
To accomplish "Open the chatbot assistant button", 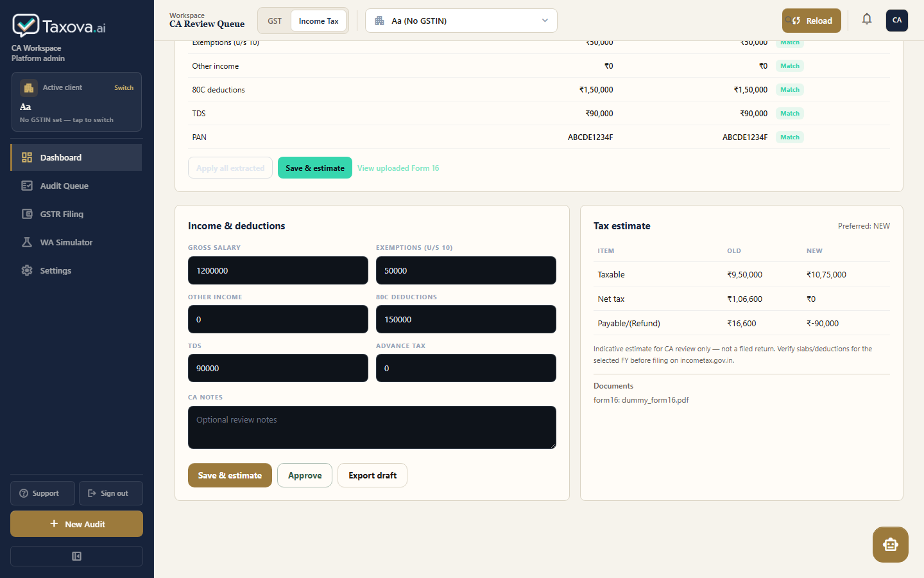I will (x=891, y=545).
